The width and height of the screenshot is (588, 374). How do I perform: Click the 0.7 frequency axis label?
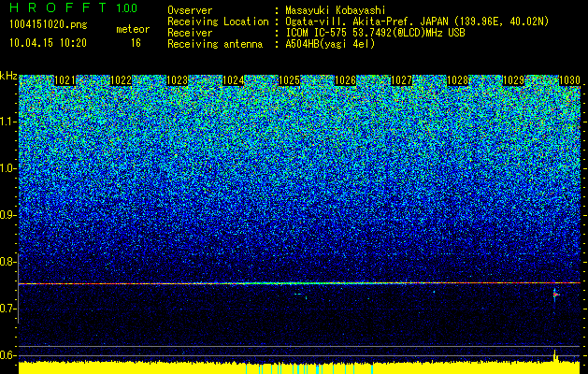click(7, 309)
